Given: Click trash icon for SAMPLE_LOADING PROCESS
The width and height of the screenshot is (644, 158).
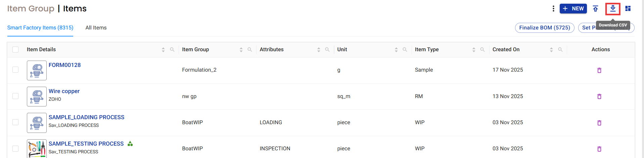Looking at the screenshot, I should [599, 123].
